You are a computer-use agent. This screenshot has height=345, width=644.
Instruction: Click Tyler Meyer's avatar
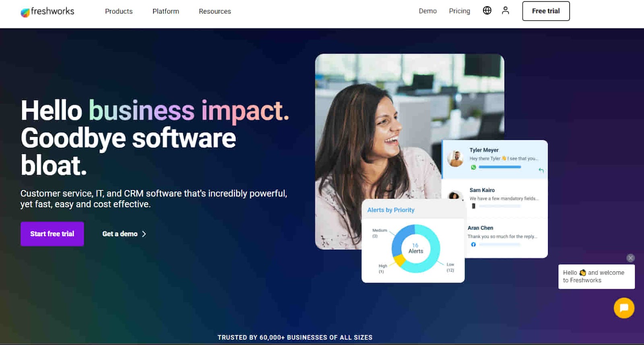pos(456,159)
